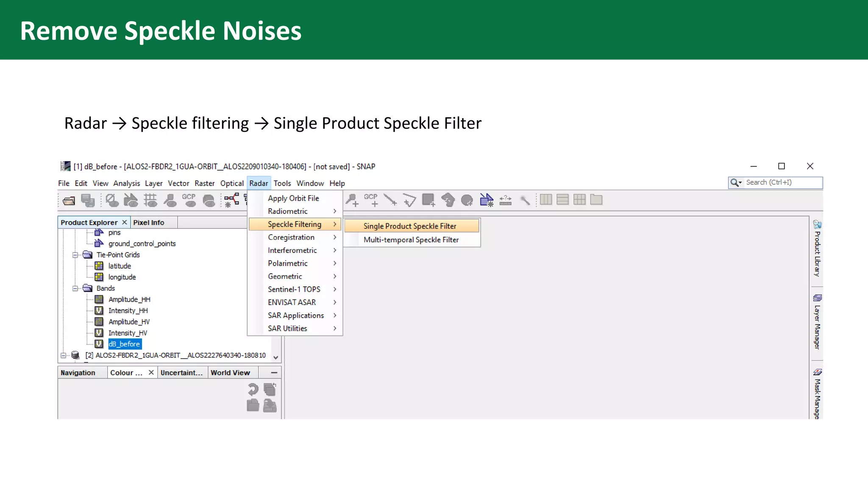Open the Speckle Filtering submenu
The width and height of the screenshot is (868, 488).
[295, 225]
